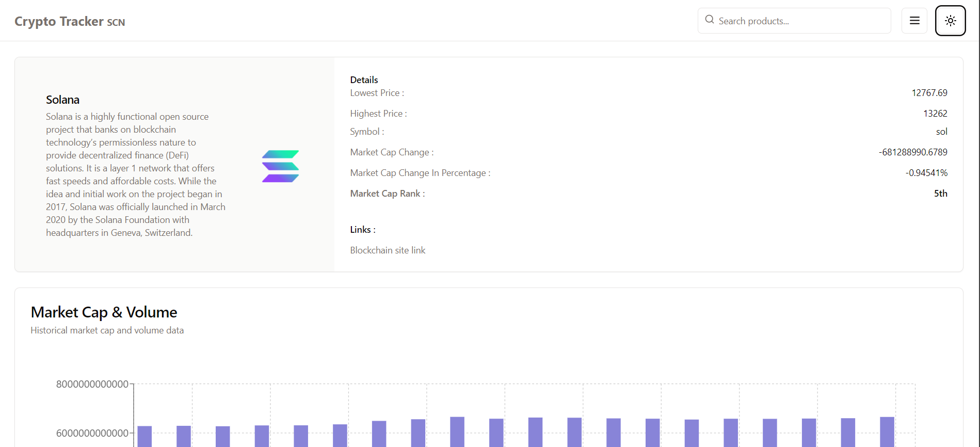
Task: Click the 8000000000000 axis label
Action: [92, 384]
